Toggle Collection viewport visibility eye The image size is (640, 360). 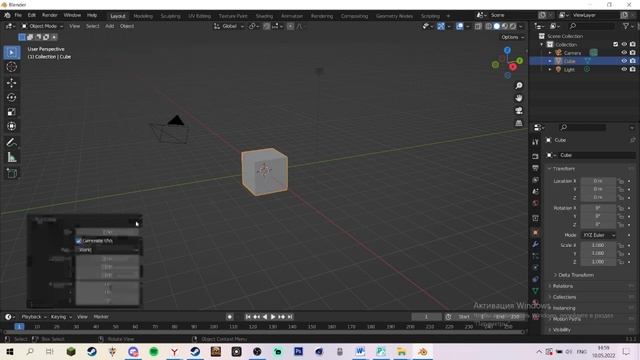pos(624,44)
